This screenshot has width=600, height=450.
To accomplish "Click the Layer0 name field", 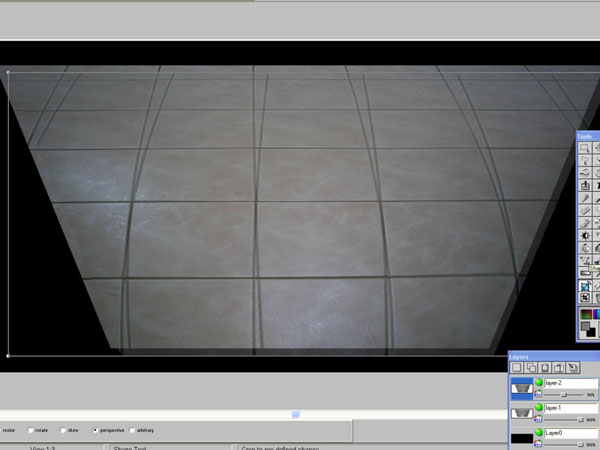I will click(x=571, y=433).
